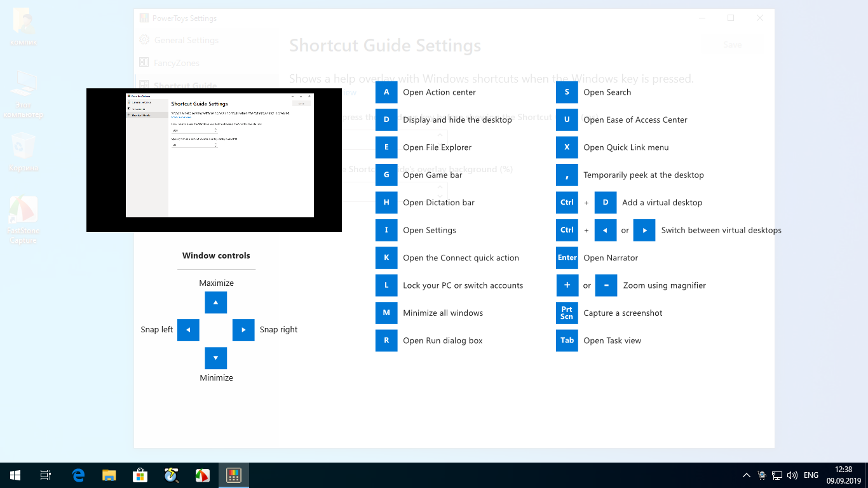The height and width of the screenshot is (488, 868).
Task: Select the R key tile for Run dialog box
Action: coord(386,341)
